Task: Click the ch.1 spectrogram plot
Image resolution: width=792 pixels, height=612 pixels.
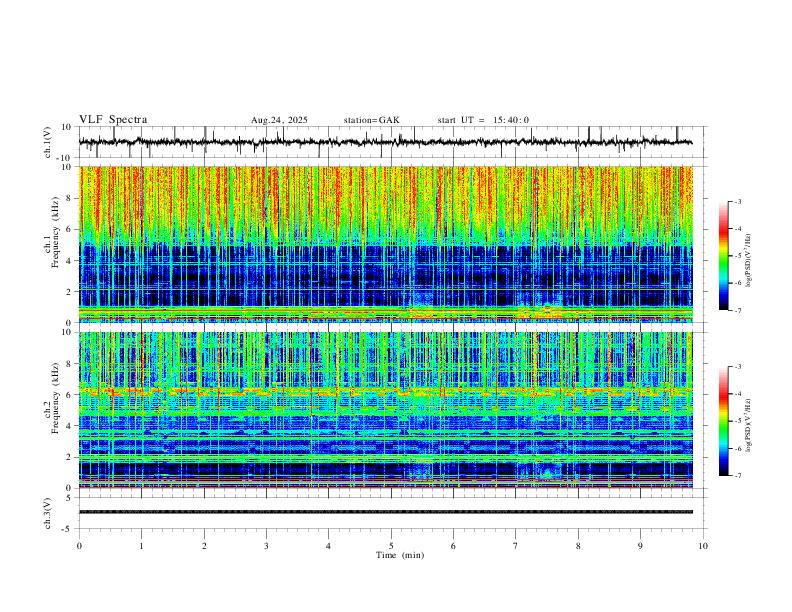Action: click(x=386, y=244)
